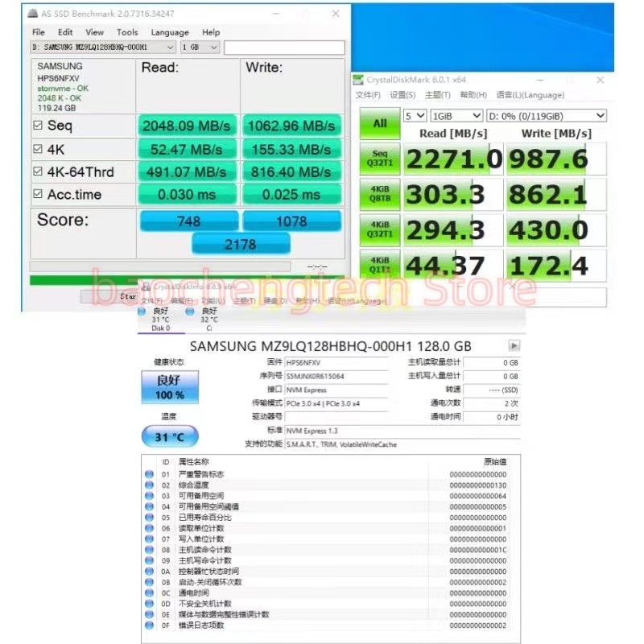Click the CrystalDiskMark title bar icon

358,80
